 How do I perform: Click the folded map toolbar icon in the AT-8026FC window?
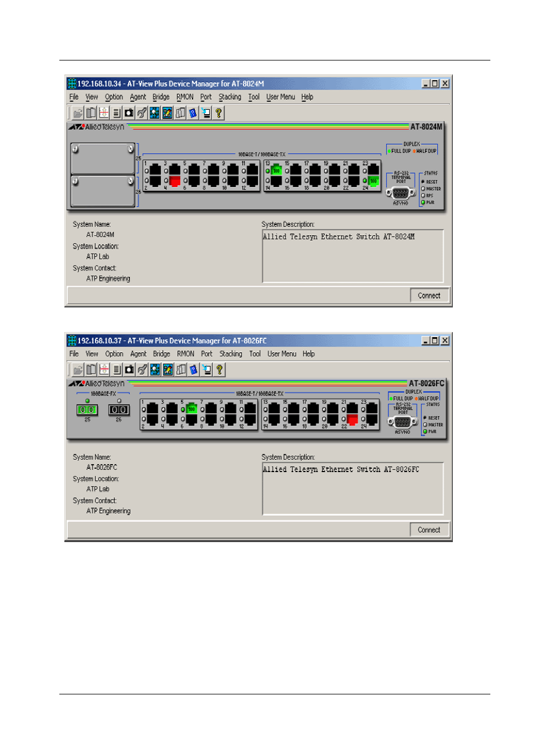pyautogui.click(x=181, y=370)
